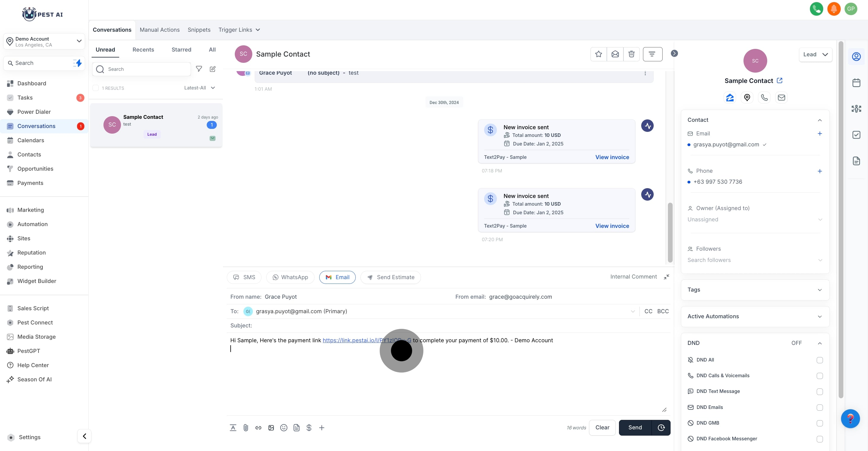The width and height of the screenshot is (868, 451).
Task: Open the Lead type dropdown
Action: click(815, 55)
